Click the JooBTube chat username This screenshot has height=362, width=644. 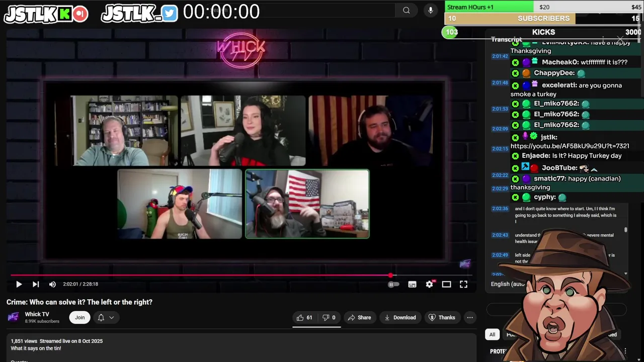tap(560, 168)
